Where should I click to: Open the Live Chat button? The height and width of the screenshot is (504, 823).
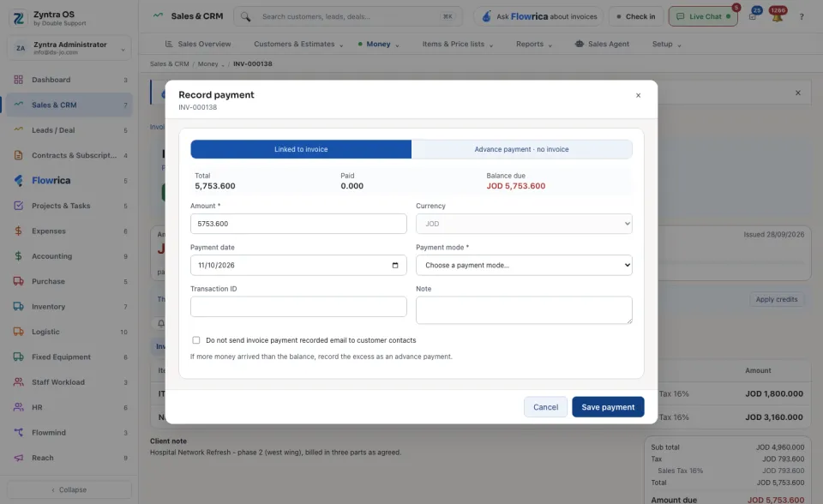tap(703, 17)
